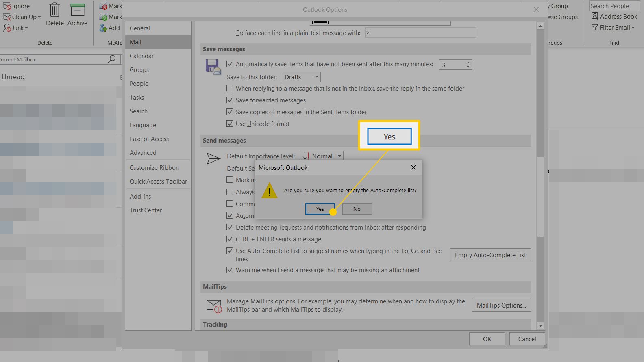This screenshot has width=644, height=362.
Task: Open Advanced options
Action: pos(158,153)
